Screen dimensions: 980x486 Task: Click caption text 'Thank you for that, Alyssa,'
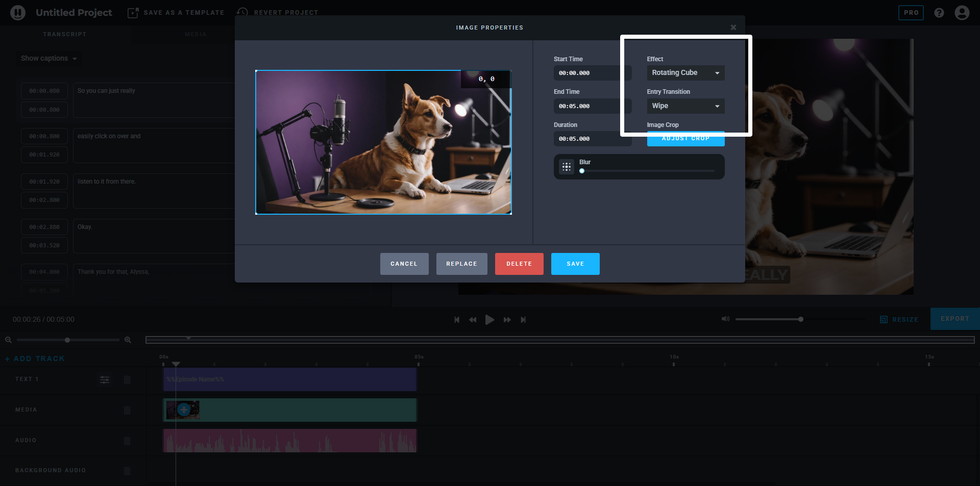pos(113,272)
